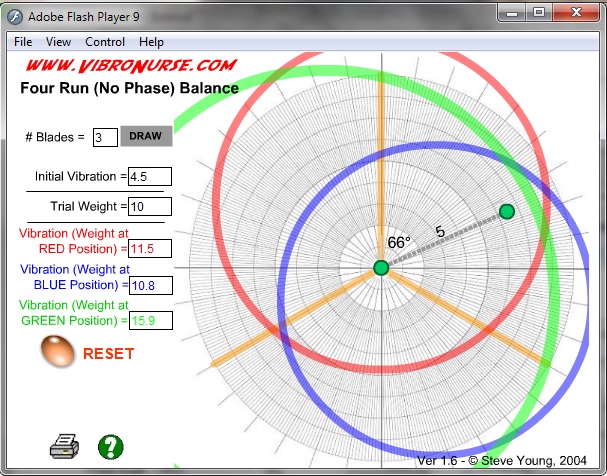Focus the number of blades field
The height and width of the screenshot is (476, 607).
105,137
